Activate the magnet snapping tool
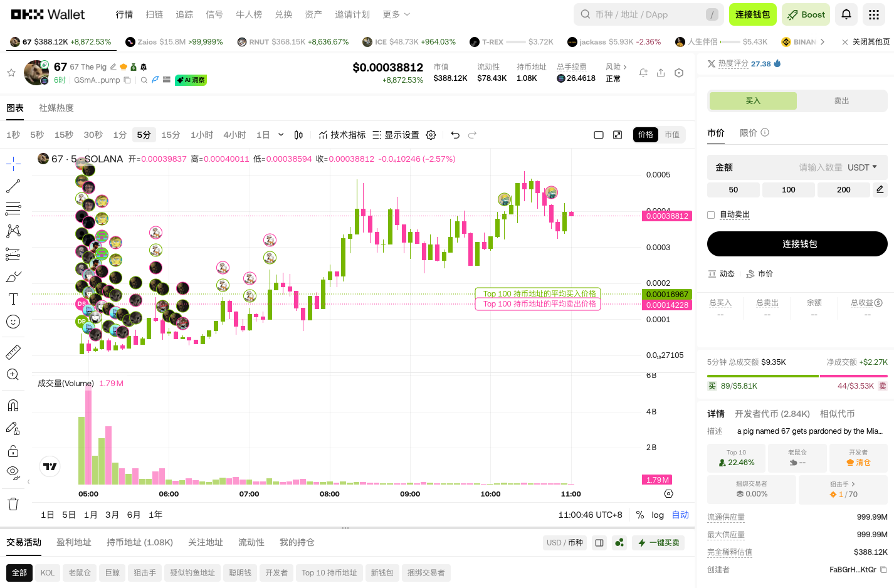The height and width of the screenshot is (588, 894). coord(13,406)
